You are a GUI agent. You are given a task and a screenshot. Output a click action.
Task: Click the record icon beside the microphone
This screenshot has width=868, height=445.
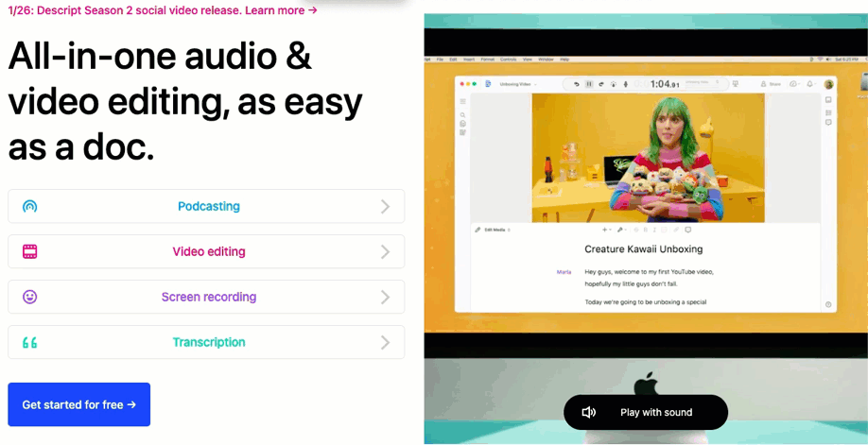coord(614,84)
